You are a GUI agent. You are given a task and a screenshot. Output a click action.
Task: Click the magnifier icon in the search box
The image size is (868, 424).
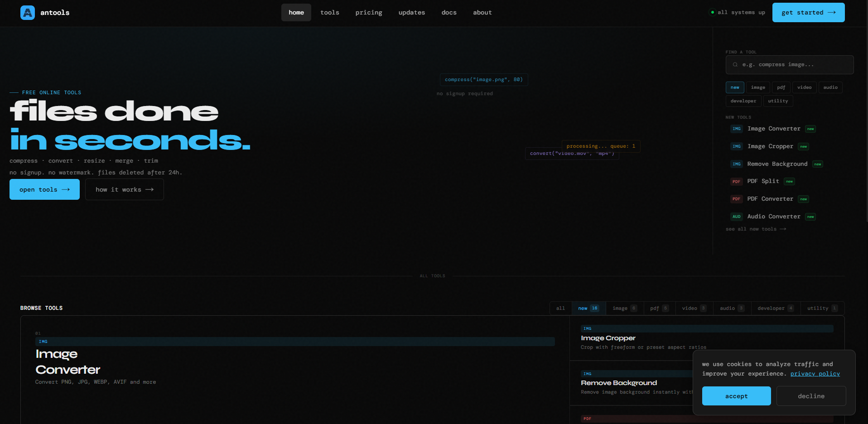tap(734, 64)
